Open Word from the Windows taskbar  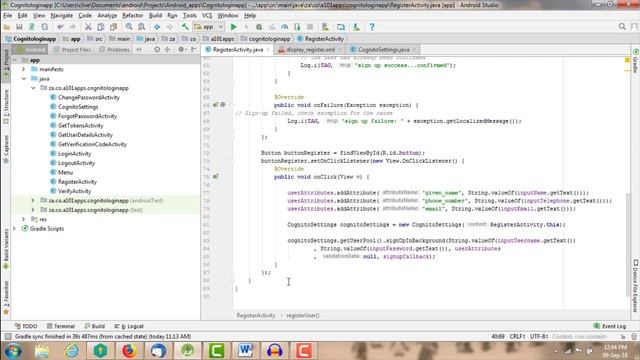coord(245,351)
